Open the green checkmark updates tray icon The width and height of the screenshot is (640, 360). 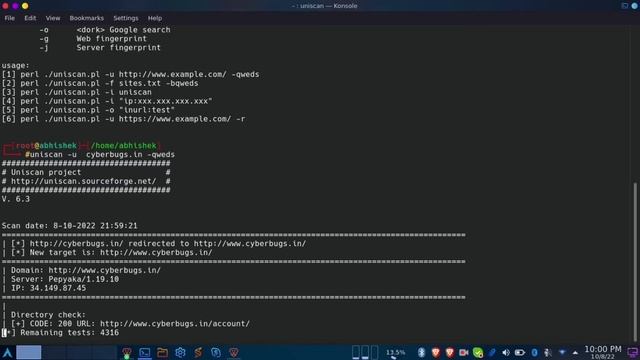[x=478, y=352]
